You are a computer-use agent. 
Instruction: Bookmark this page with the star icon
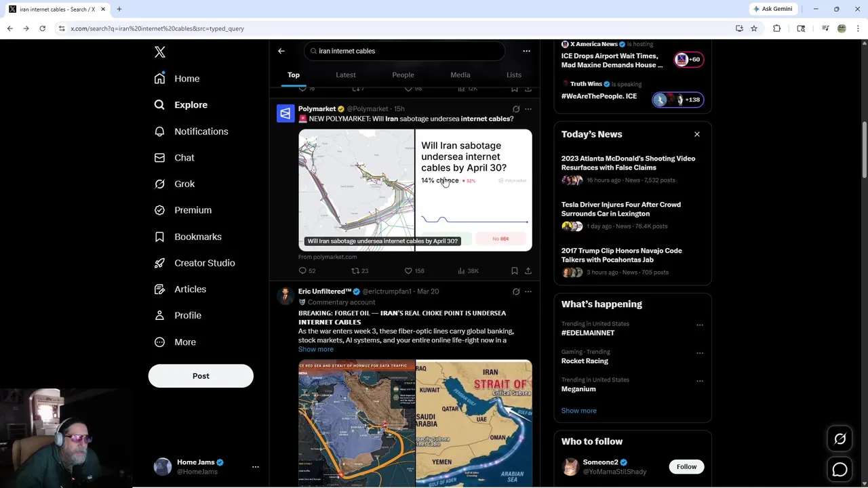click(x=754, y=28)
